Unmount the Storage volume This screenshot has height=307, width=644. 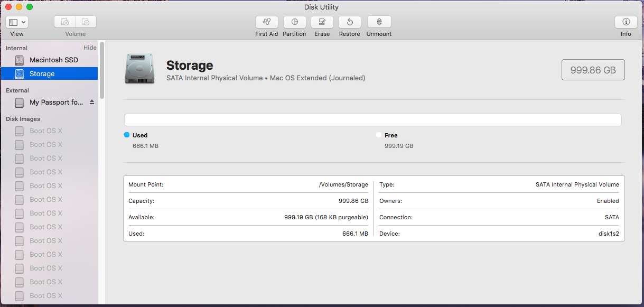[x=379, y=22]
